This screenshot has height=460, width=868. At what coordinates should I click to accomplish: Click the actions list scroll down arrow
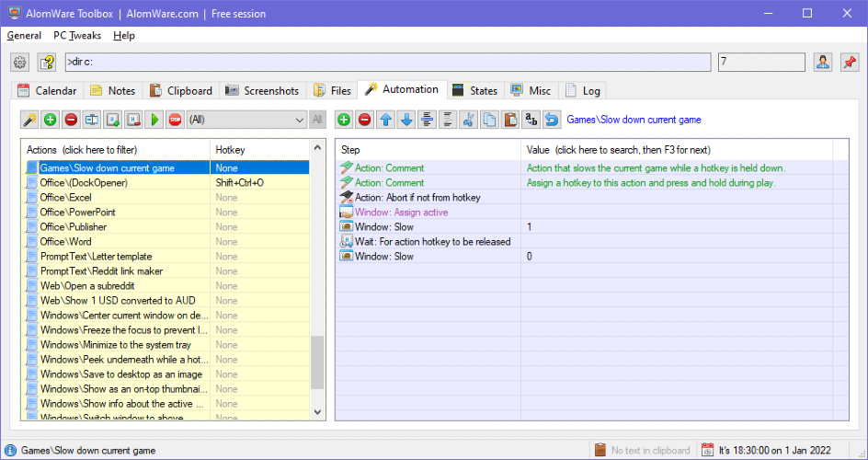[318, 412]
